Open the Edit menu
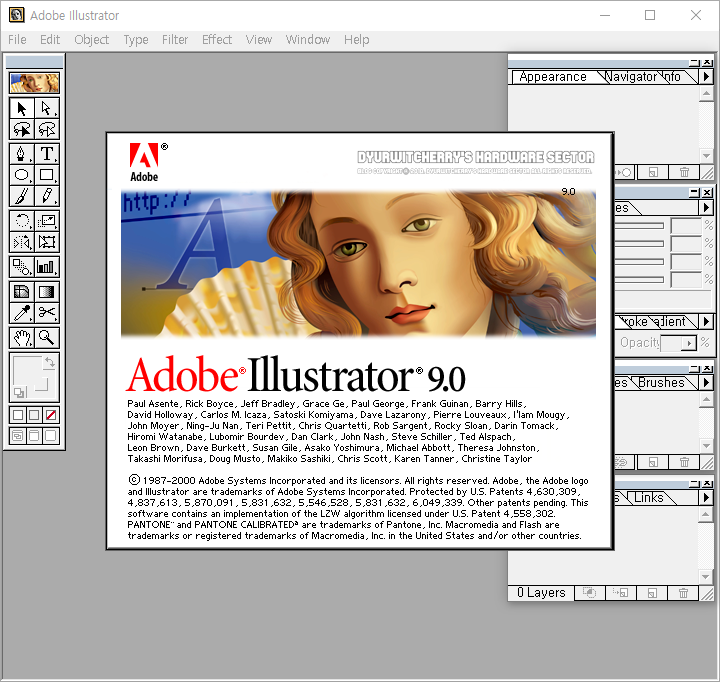 [50, 40]
